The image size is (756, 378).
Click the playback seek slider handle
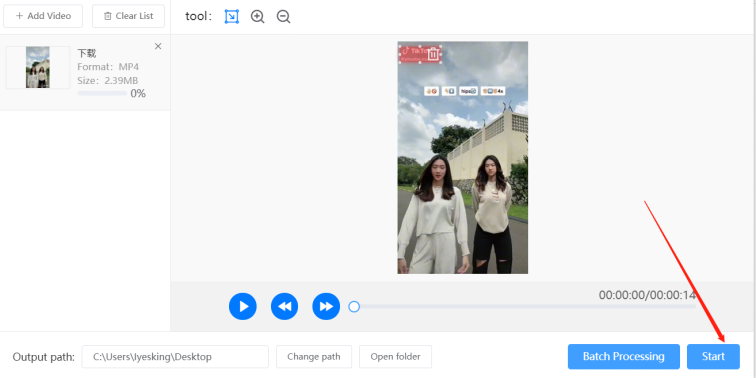354,307
